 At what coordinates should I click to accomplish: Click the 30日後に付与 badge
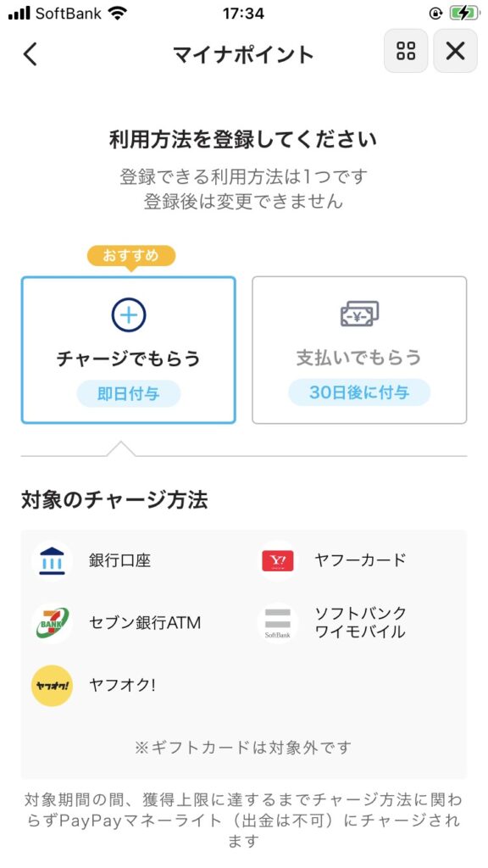click(x=359, y=392)
